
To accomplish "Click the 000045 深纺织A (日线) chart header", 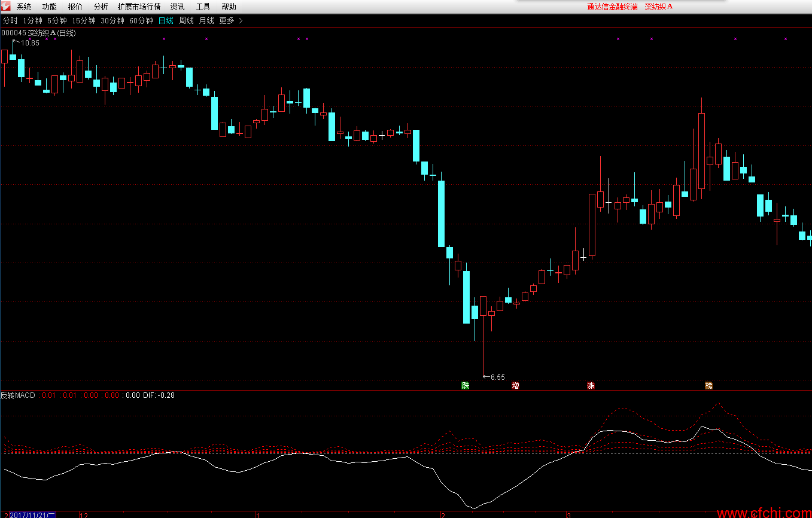I will 39,33.
